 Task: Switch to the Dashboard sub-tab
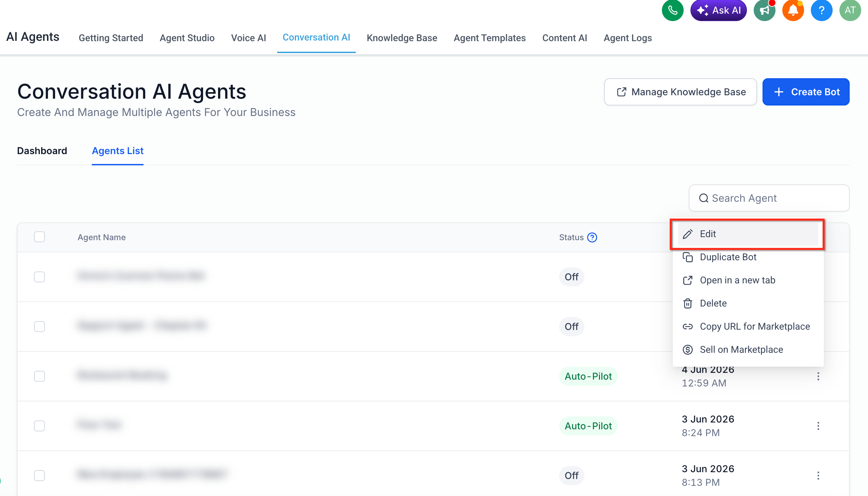pos(42,151)
